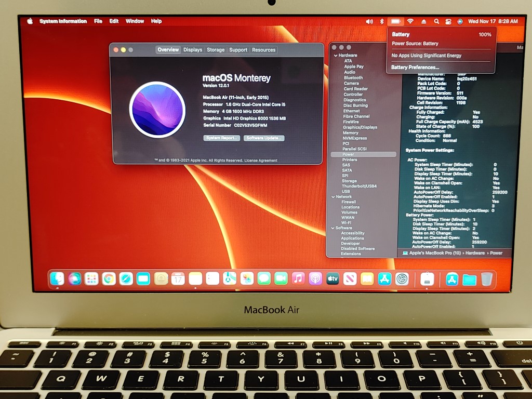Select the Overview tab

click(x=168, y=50)
